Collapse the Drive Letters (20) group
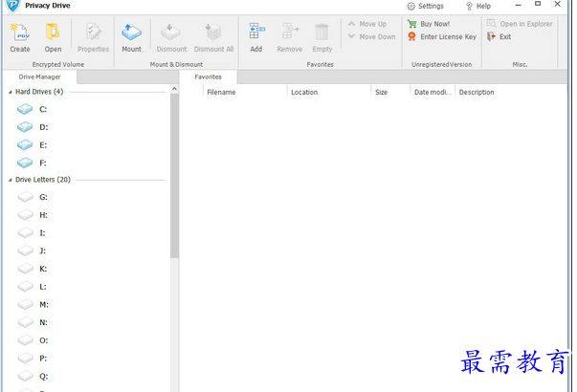The width and height of the screenshot is (577, 392). (10, 180)
